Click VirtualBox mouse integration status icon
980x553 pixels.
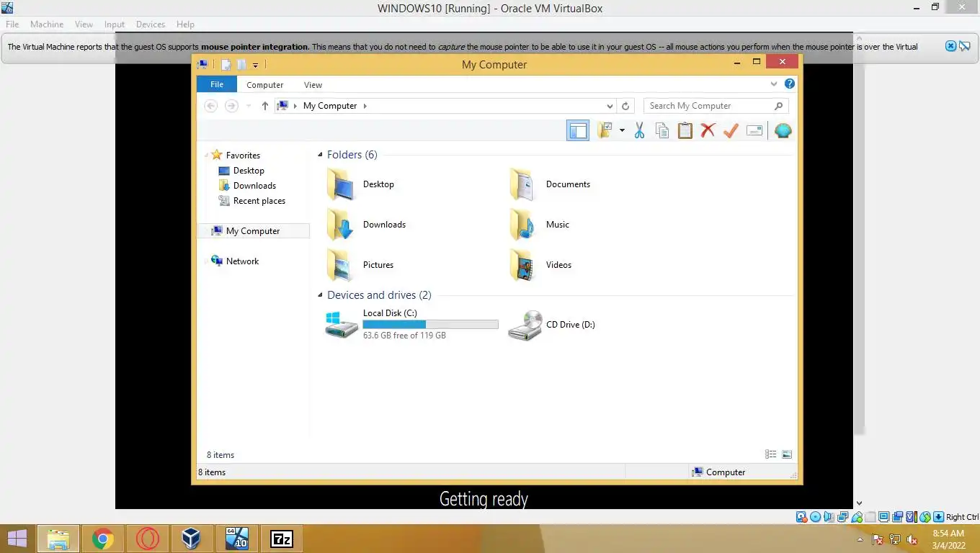coord(925,517)
